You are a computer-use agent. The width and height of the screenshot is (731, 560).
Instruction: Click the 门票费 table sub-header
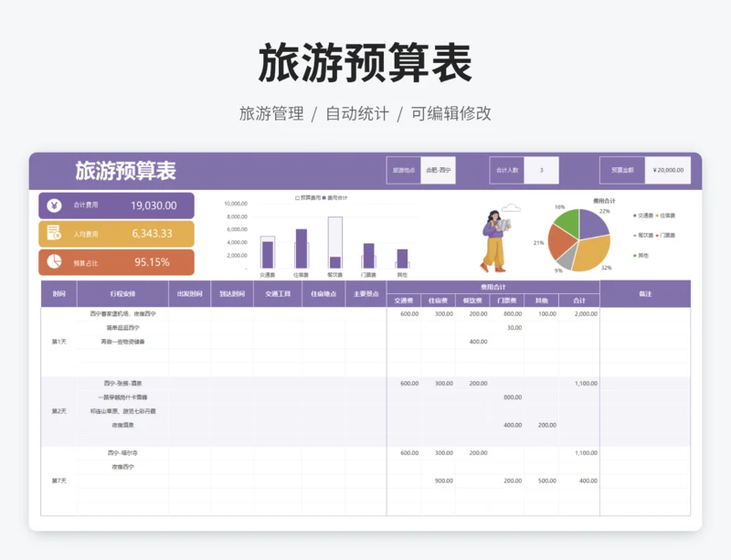tap(507, 301)
